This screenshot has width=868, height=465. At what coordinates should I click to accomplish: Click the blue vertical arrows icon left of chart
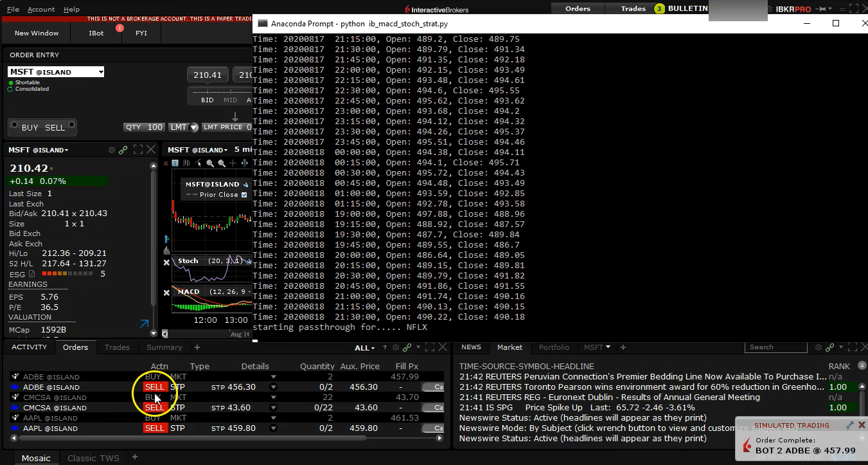click(x=166, y=239)
